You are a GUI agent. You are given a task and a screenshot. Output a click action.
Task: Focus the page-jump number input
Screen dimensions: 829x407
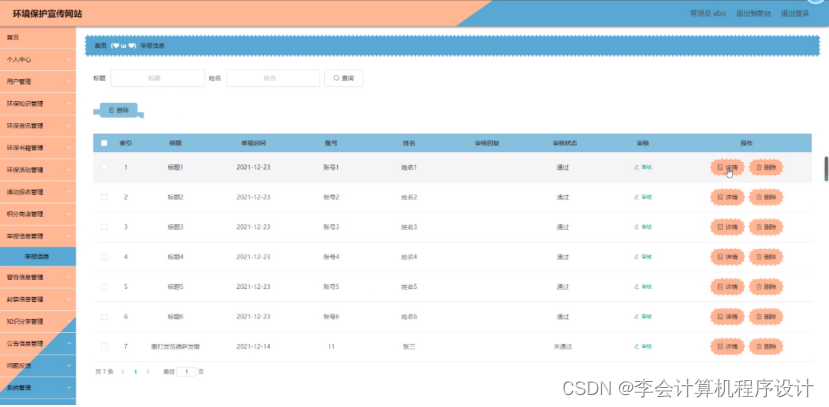pyautogui.click(x=186, y=372)
